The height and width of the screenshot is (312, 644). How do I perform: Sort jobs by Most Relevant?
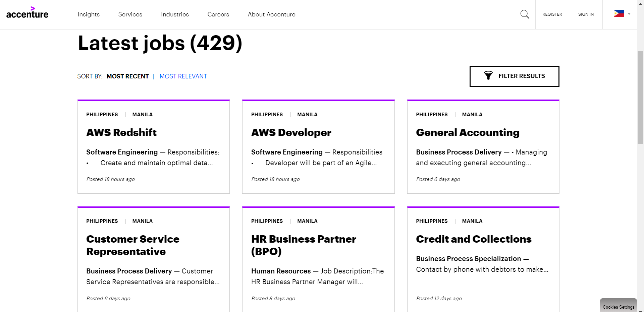pyautogui.click(x=183, y=76)
